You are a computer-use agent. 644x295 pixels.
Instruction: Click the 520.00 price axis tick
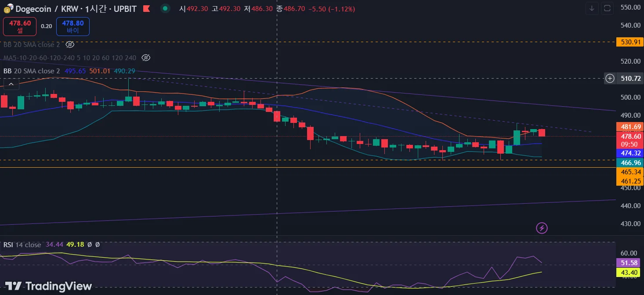point(630,61)
